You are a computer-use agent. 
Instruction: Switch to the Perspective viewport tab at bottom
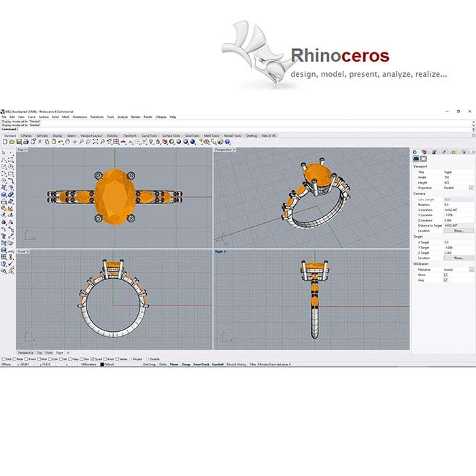tap(26, 353)
